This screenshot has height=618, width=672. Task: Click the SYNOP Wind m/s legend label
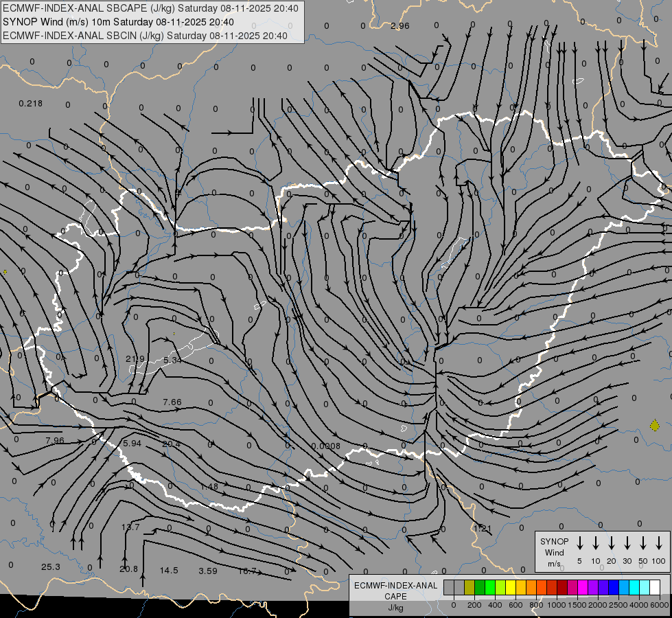[554, 552]
